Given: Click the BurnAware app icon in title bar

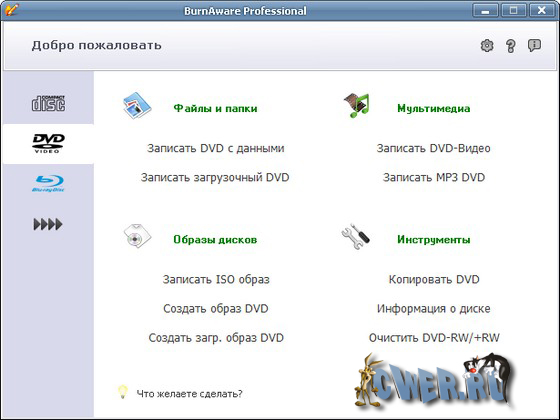Looking at the screenshot, I should tap(11, 9).
